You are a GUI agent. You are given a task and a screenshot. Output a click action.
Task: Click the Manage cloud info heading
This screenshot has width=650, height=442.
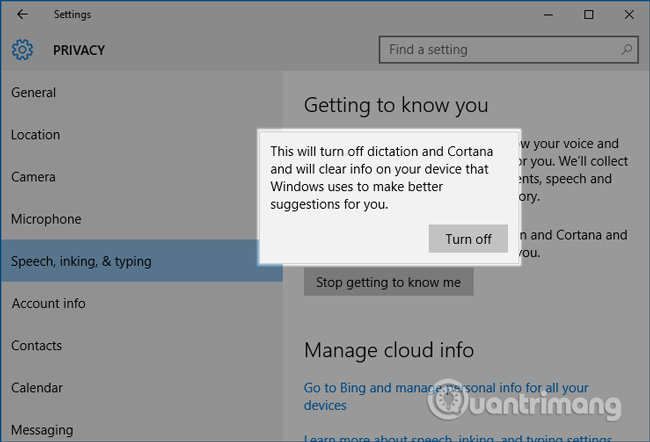pyautogui.click(x=389, y=350)
